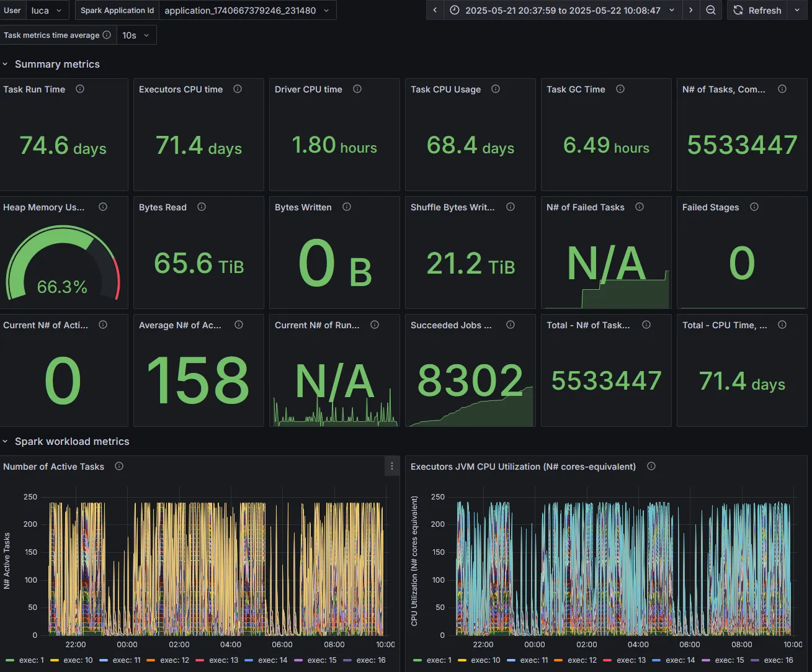Open refresh interval dropdown arrow beside Refresh
The height and width of the screenshot is (672, 812).
797,11
